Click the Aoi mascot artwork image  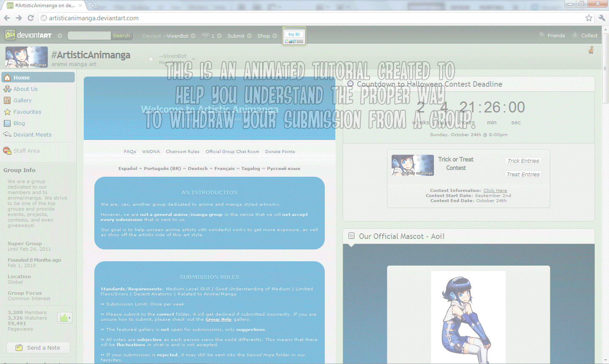coord(468,317)
